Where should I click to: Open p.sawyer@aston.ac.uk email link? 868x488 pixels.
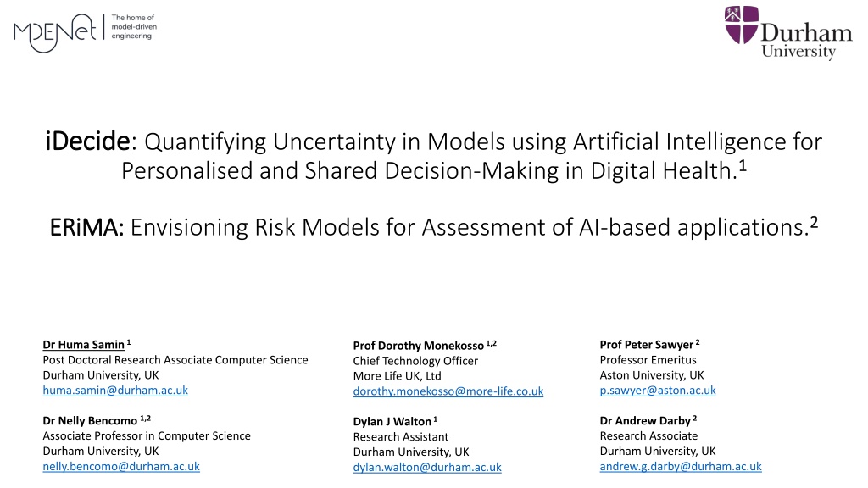658,390
